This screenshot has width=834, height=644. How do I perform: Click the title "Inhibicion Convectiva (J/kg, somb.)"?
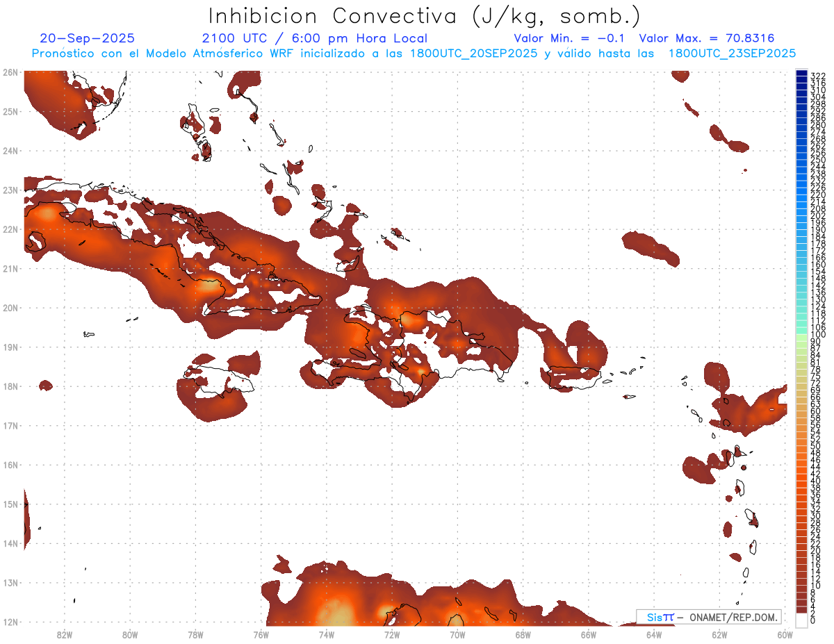tap(425, 16)
